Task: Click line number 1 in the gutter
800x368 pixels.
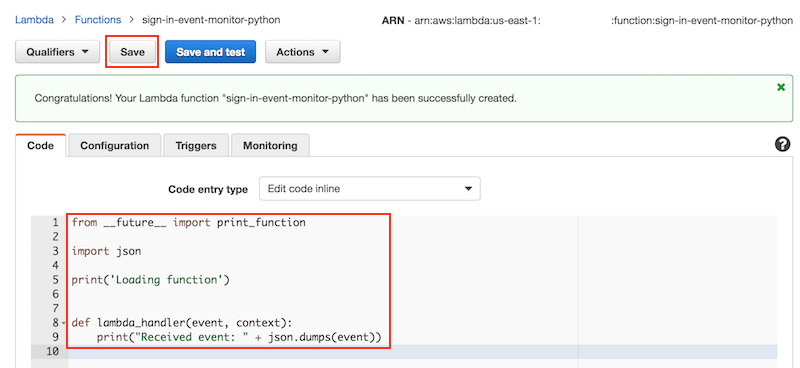Action: pyautogui.click(x=55, y=223)
